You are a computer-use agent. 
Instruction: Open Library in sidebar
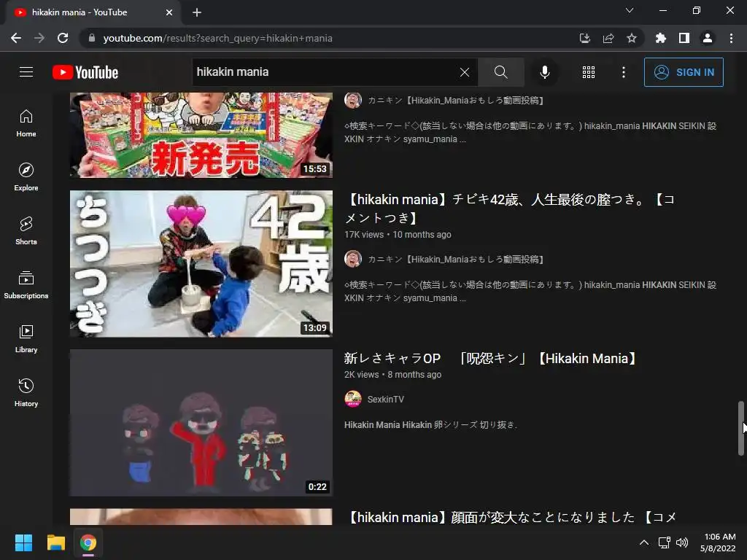point(26,338)
